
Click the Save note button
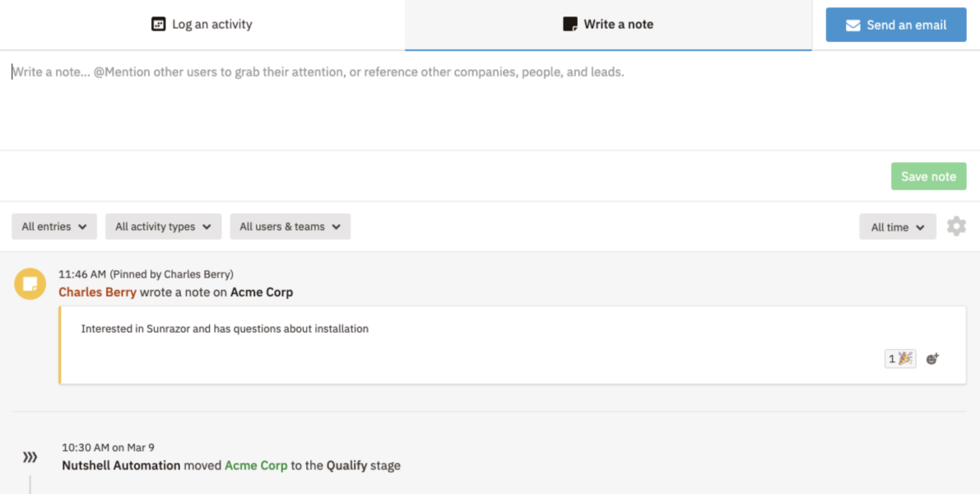click(x=928, y=175)
